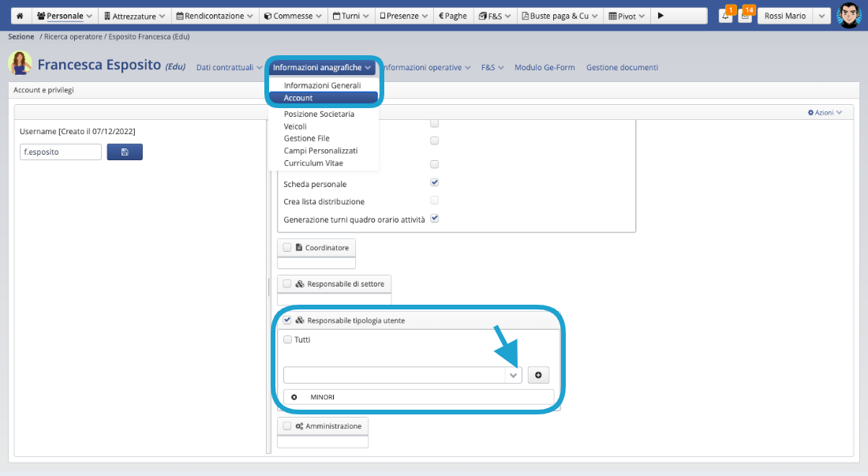Select Posizione Societaria from the menu
Screen dimensions: 868x476
[x=319, y=114]
